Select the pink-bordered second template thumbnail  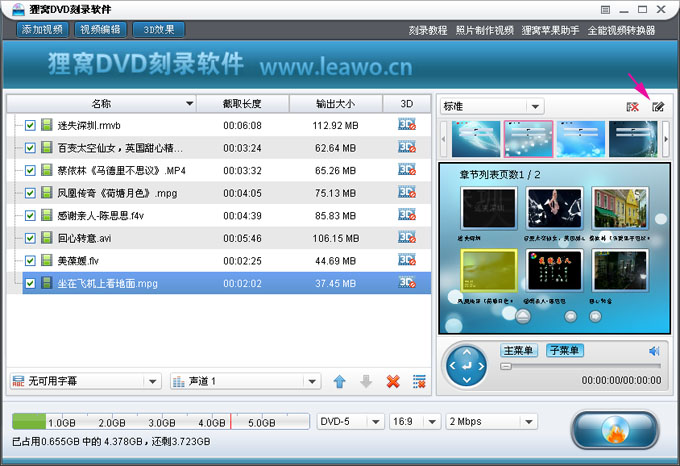(528, 139)
